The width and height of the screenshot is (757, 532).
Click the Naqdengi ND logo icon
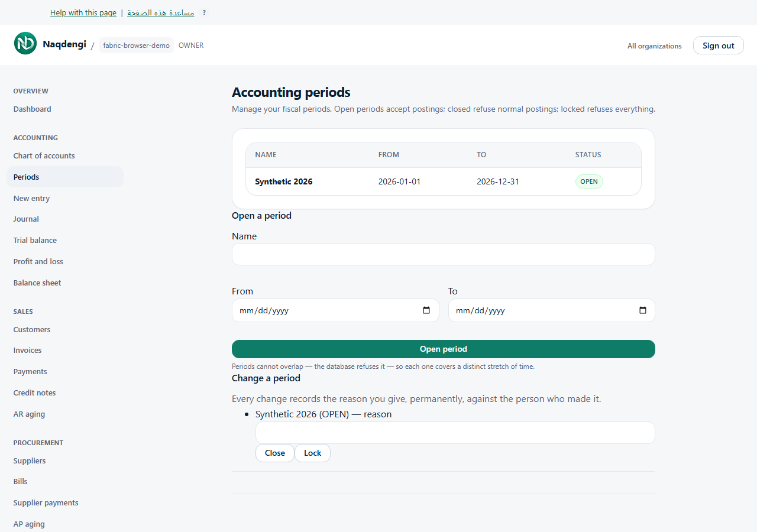(x=25, y=43)
